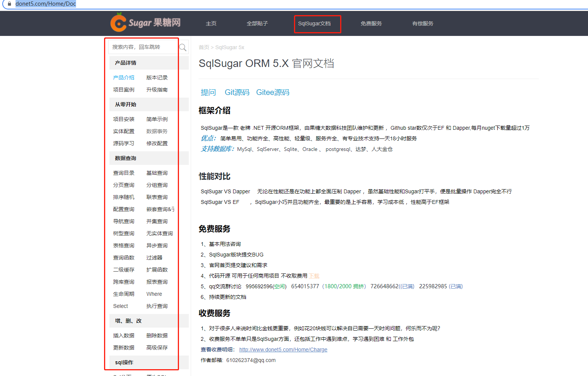Select 分页查询 under 数据查询
Screen dimensions: 588x376
click(x=124, y=185)
